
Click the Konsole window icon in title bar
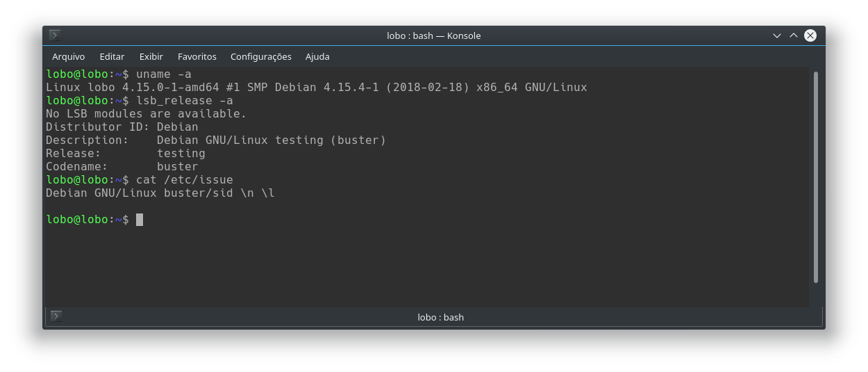pos(56,35)
